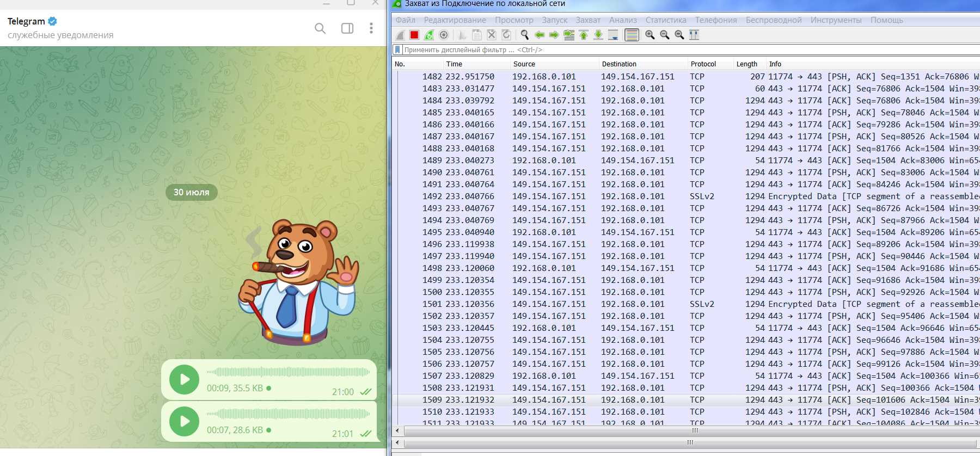The width and height of the screenshot is (980, 456).
Task: Sort packets by Protocol column
Action: pos(710,64)
